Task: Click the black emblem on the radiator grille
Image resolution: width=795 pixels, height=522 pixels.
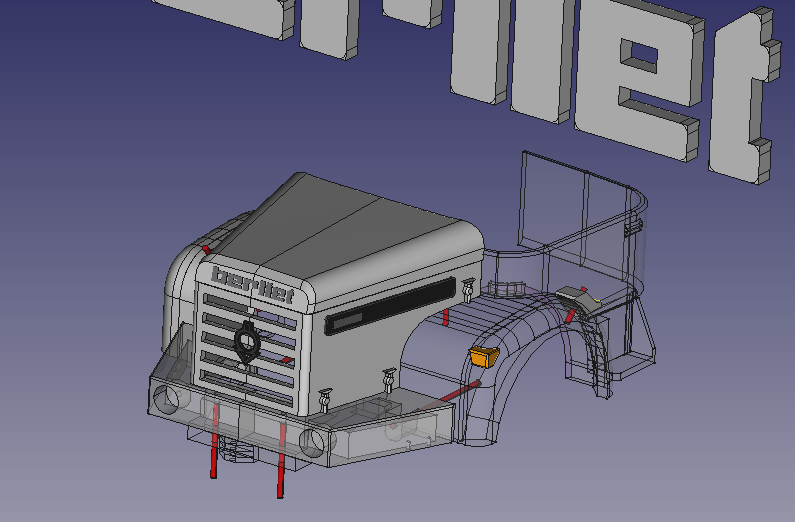Action: (x=247, y=343)
